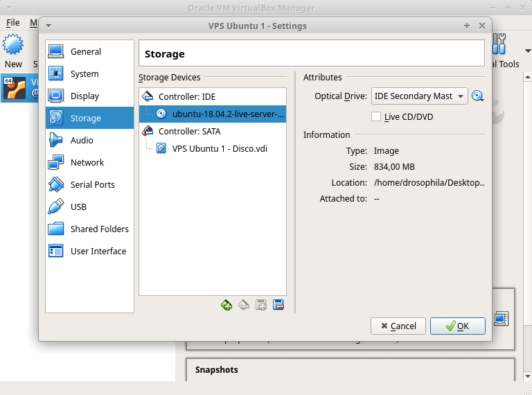Select the Audio settings category

pyautogui.click(x=82, y=141)
